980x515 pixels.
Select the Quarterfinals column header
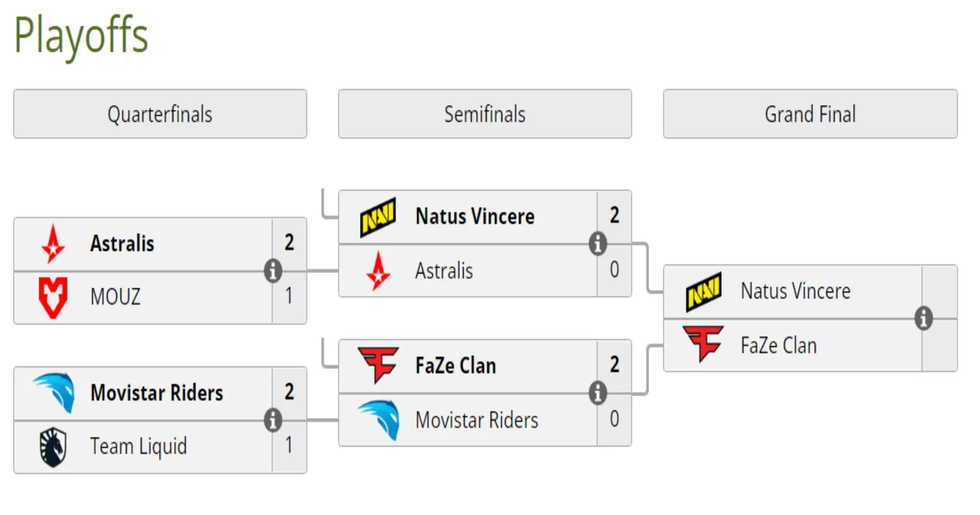[160, 114]
